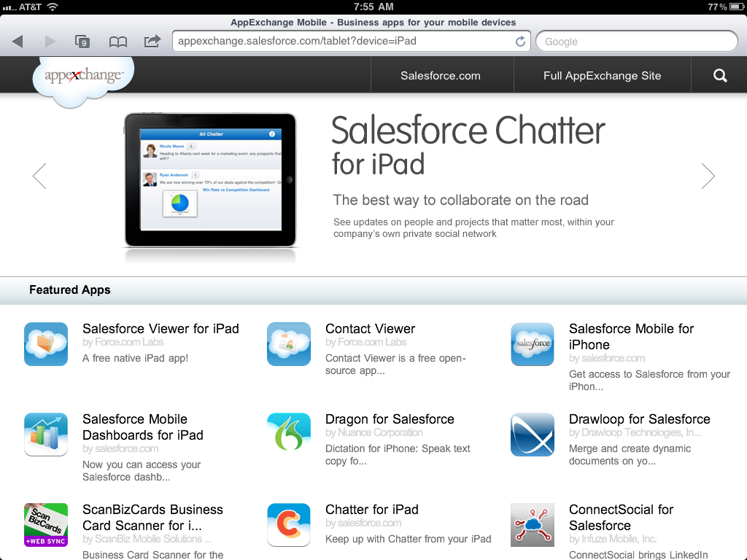Open the Salesforce Viewer for iPad icon
This screenshot has width=747, height=560.
click(46, 344)
